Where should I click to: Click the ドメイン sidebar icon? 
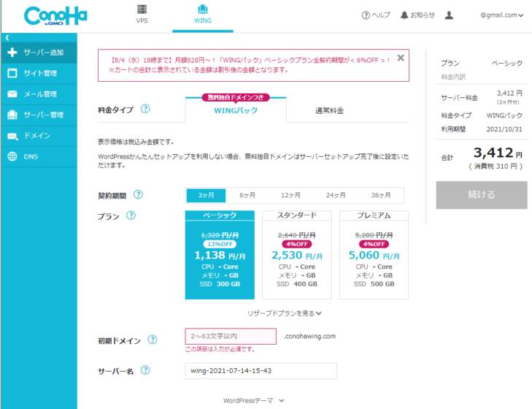(12, 137)
